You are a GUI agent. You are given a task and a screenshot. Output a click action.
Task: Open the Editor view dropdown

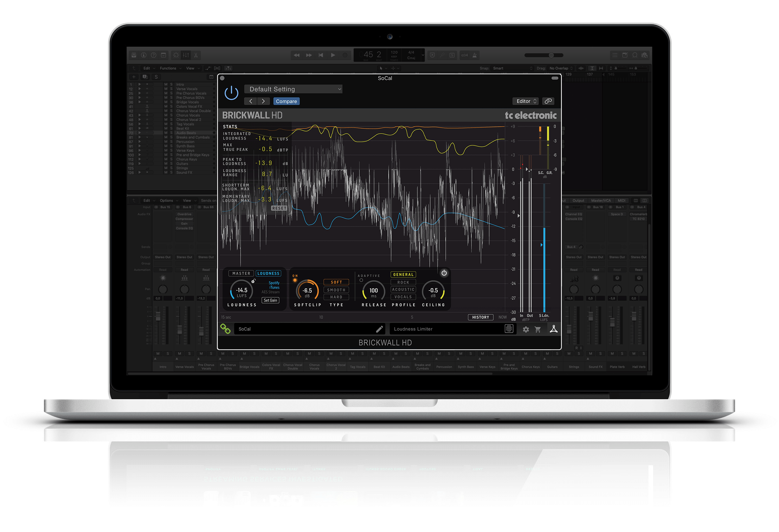(526, 101)
